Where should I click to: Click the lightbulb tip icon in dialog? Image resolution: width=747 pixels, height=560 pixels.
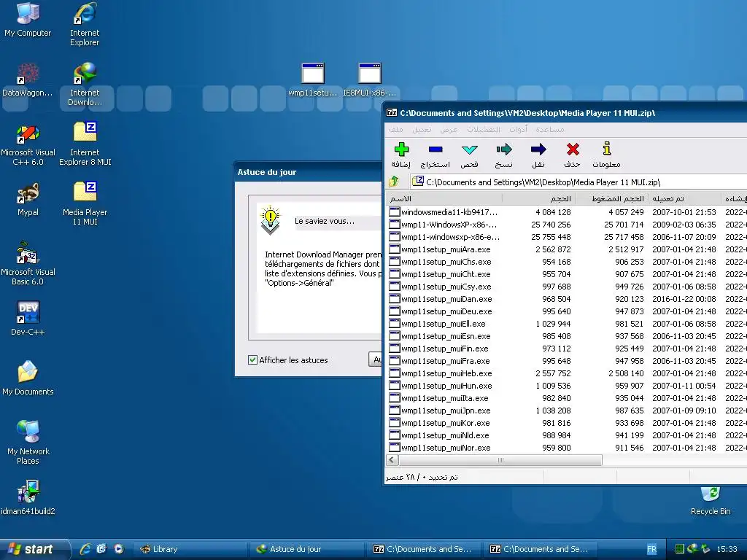coord(270,219)
